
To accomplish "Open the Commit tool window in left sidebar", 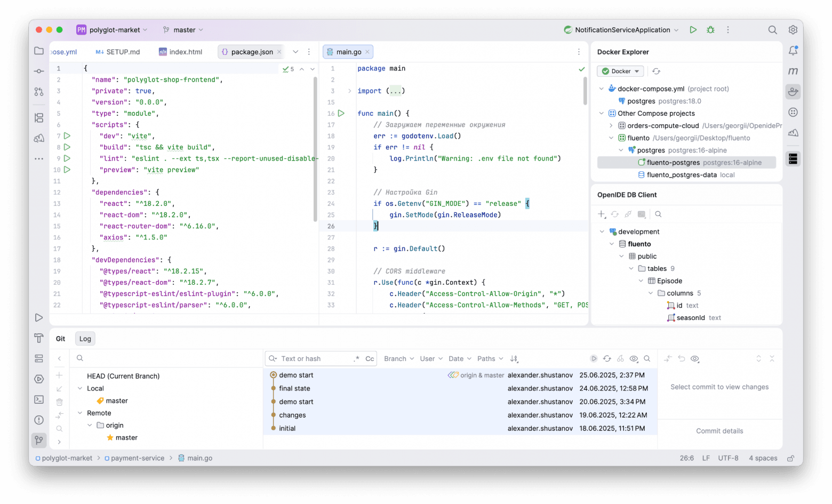I will click(39, 71).
